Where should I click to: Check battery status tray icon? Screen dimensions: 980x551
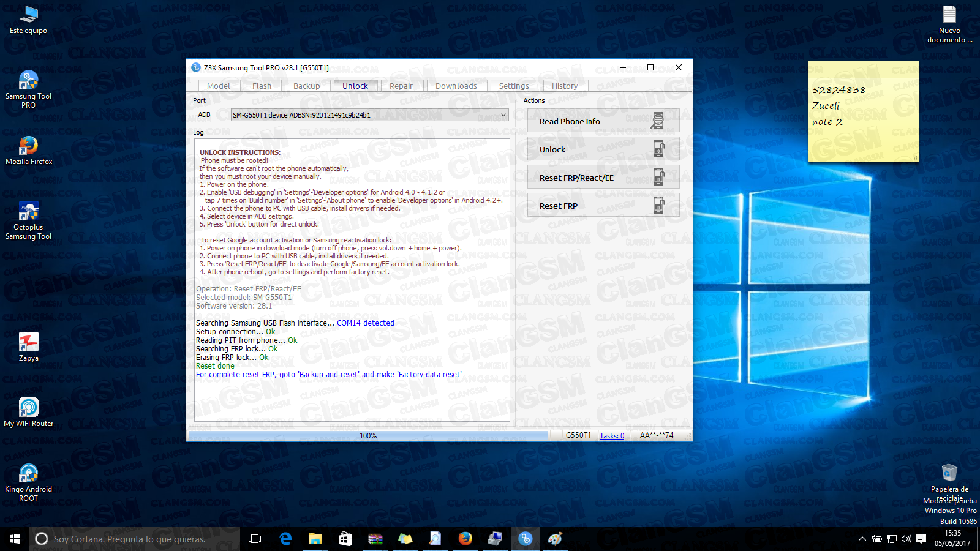coord(877,539)
